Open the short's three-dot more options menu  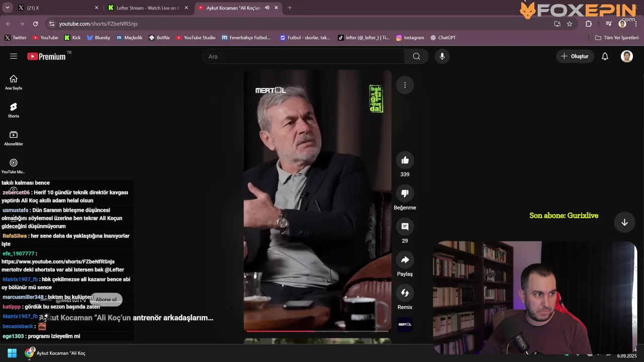405,85
